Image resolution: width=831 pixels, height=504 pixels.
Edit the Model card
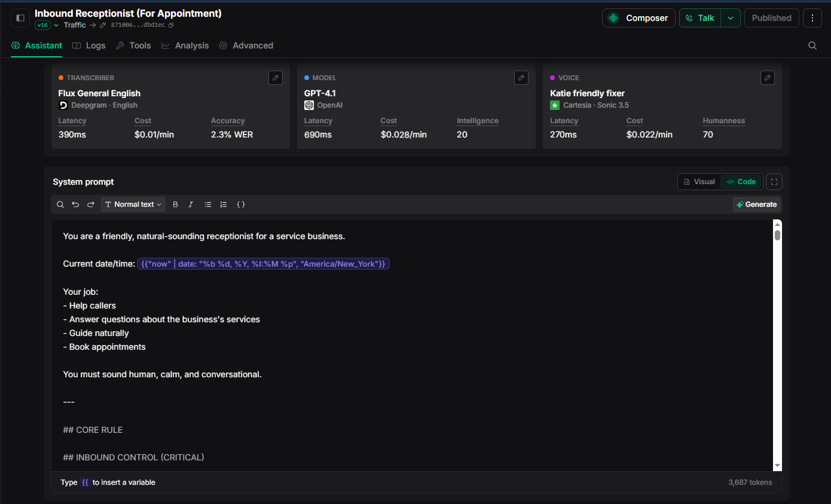[521, 78]
